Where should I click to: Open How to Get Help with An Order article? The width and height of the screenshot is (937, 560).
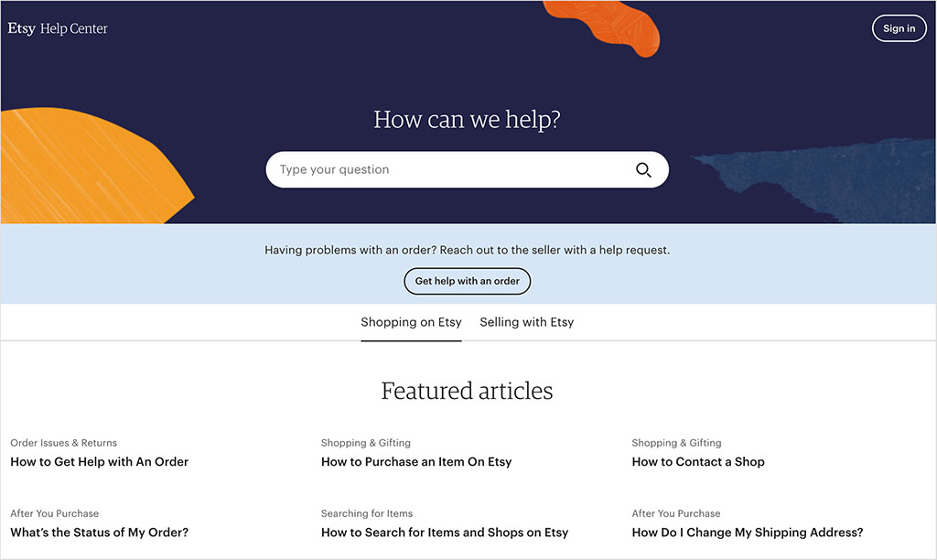tap(100, 462)
